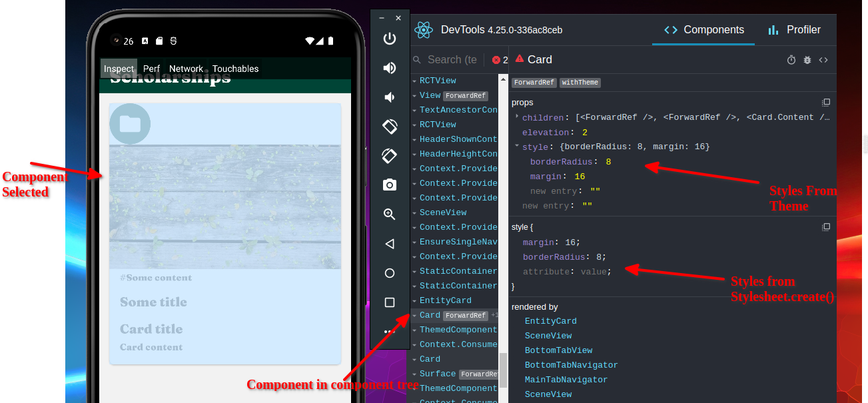The width and height of the screenshot is (868, 403).
Task: Edit borderRadius value 8 in style editor
Action: pyautogui.click(x=599, y=257)
